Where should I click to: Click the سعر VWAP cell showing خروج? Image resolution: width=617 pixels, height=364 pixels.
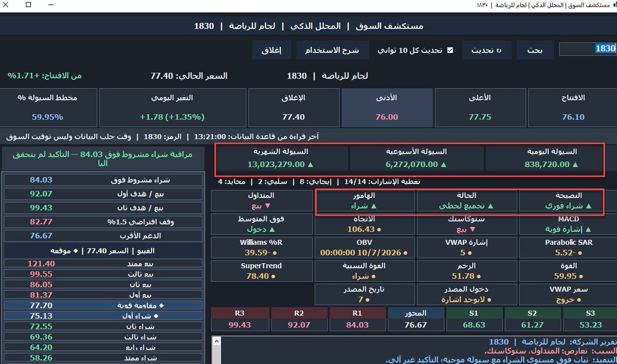(x=568, y=295)
